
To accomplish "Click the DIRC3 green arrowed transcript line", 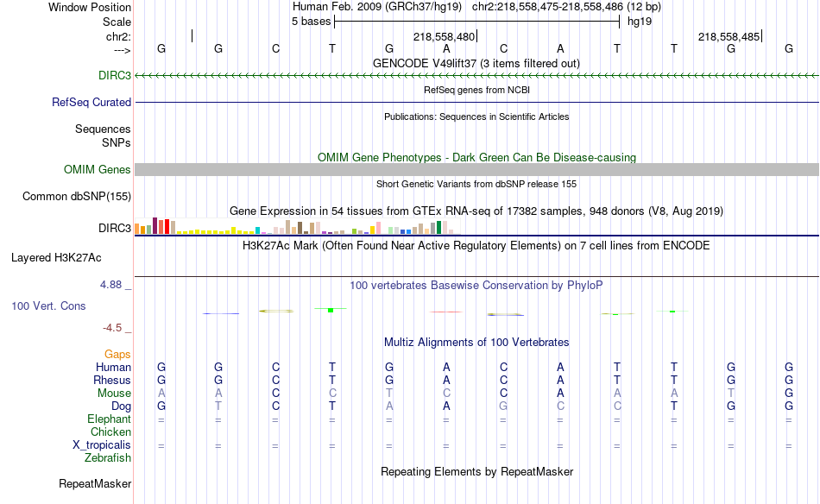I will (x=476, y=76).
